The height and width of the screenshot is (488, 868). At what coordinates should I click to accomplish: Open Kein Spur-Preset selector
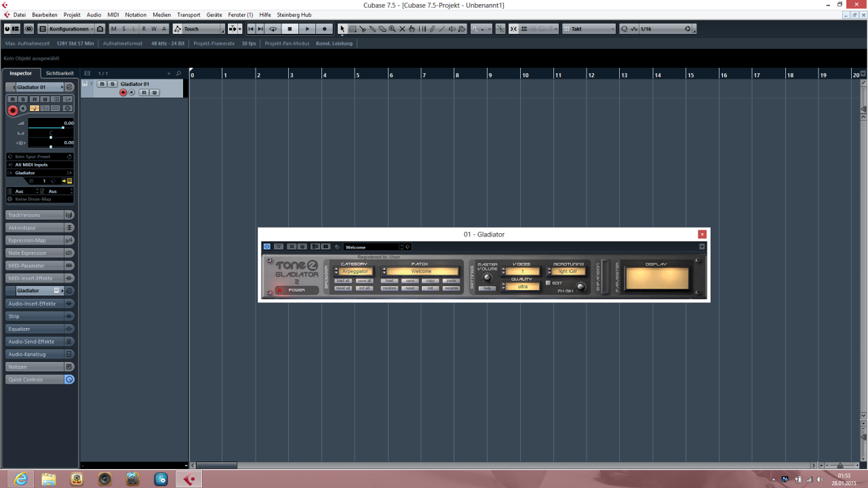pos(40,157)
